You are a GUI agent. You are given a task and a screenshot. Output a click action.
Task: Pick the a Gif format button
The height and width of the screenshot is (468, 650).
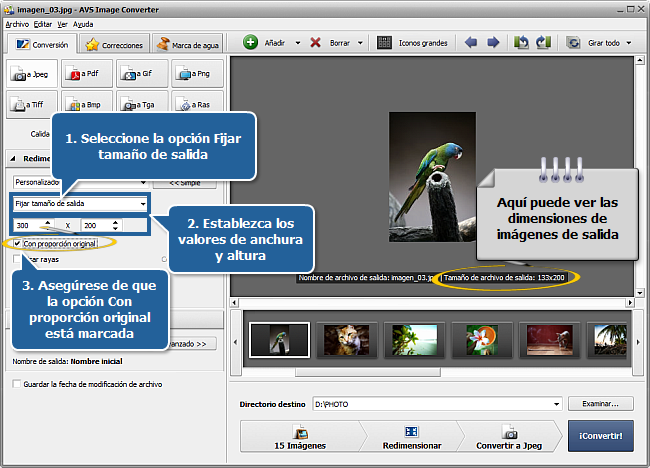[x=140, y=74]
